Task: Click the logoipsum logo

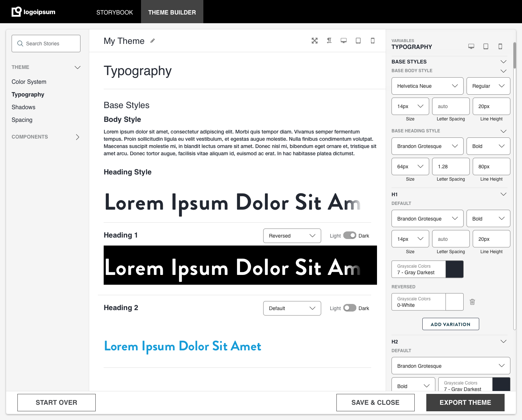Action: tap(33, 12)
